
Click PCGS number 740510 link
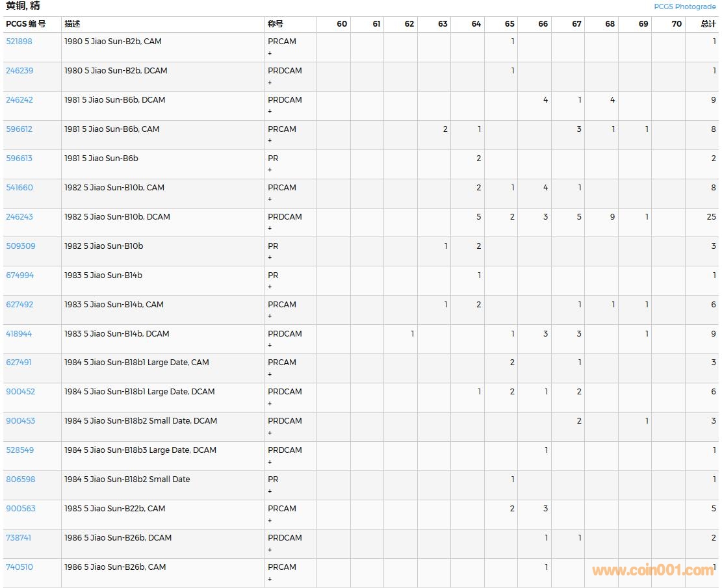click(x=19, y=567)
